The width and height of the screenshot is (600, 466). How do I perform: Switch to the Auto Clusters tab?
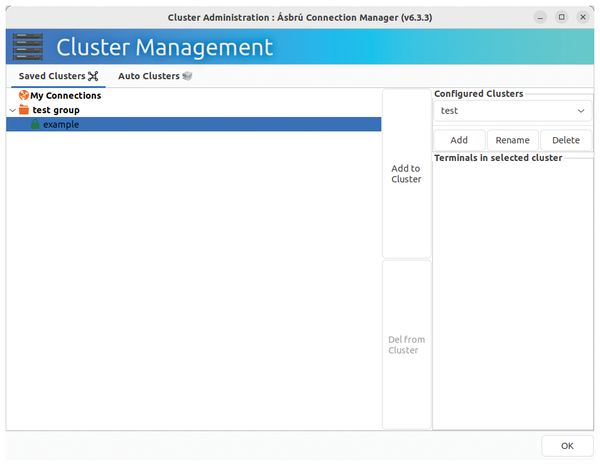155,76
